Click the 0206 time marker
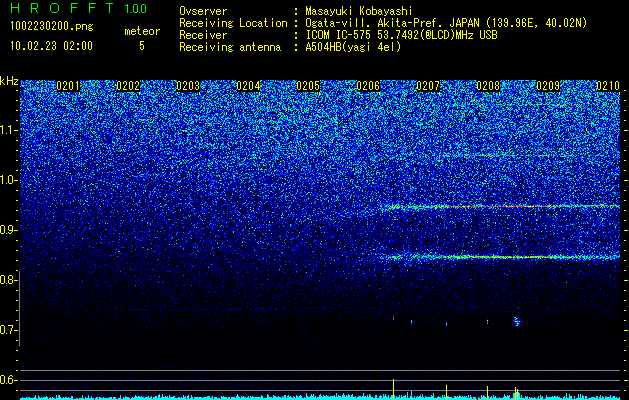 click(x=368, y=86)
